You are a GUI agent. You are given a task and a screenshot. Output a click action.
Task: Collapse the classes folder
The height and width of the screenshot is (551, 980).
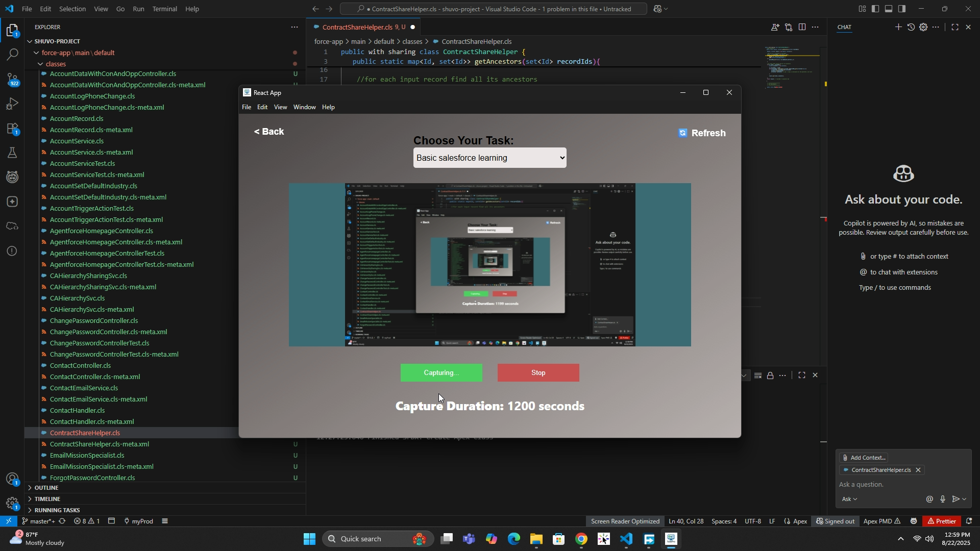tap(56, 64)
